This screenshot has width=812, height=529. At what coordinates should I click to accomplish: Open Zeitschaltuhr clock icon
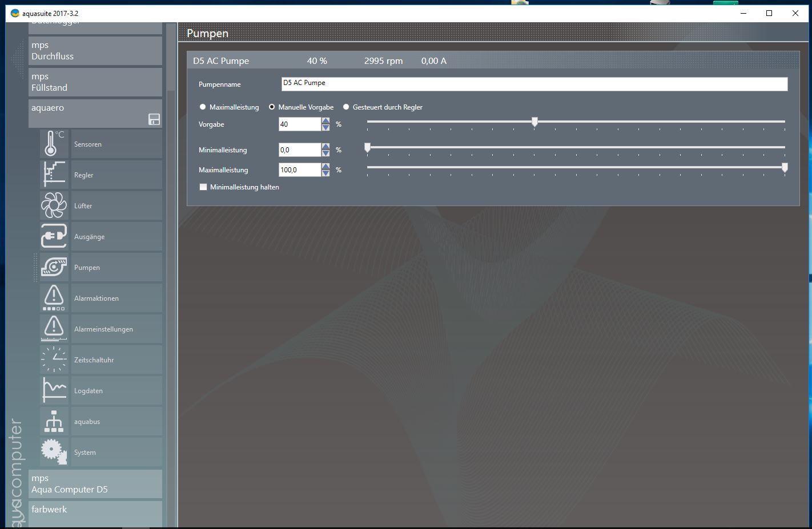pyautogui.click(x=54, y=360)
